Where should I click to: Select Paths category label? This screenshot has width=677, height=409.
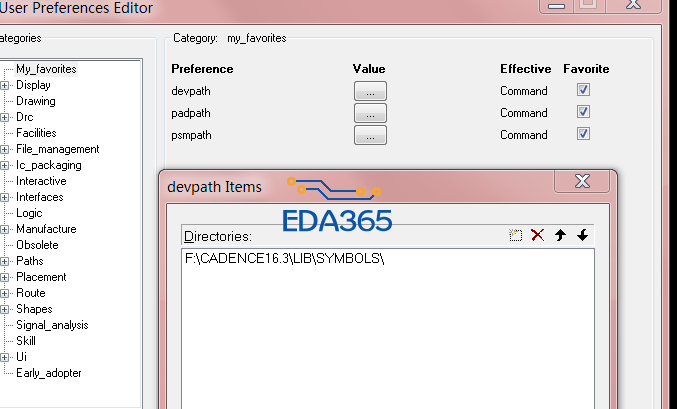pos(30,261)
